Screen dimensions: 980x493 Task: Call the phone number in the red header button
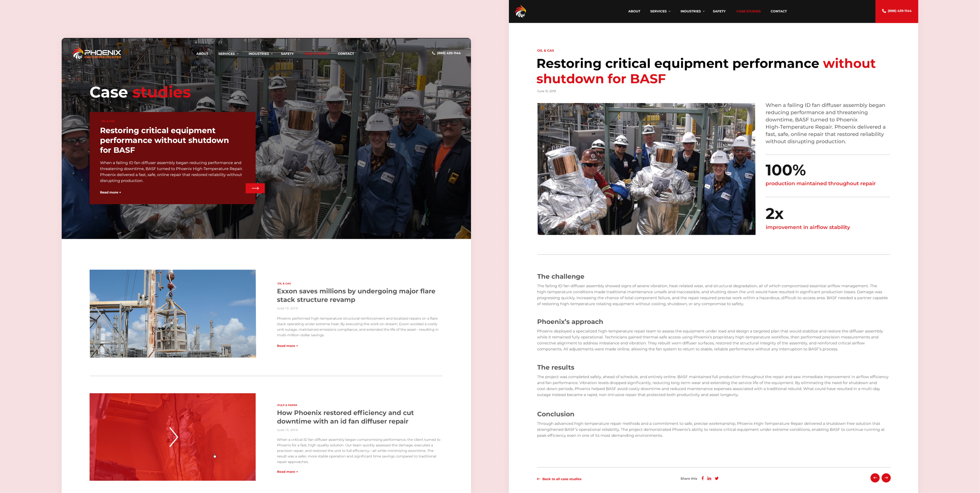coord(896,11)
